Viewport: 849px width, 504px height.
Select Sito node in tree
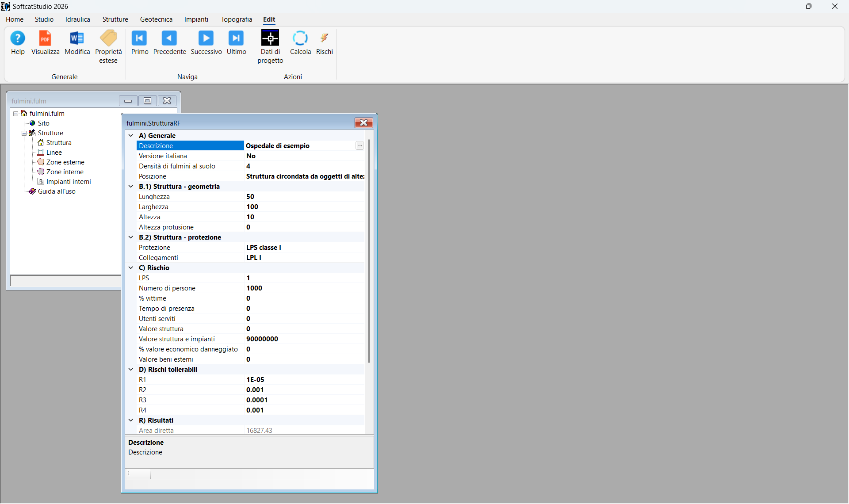(43, 123)
